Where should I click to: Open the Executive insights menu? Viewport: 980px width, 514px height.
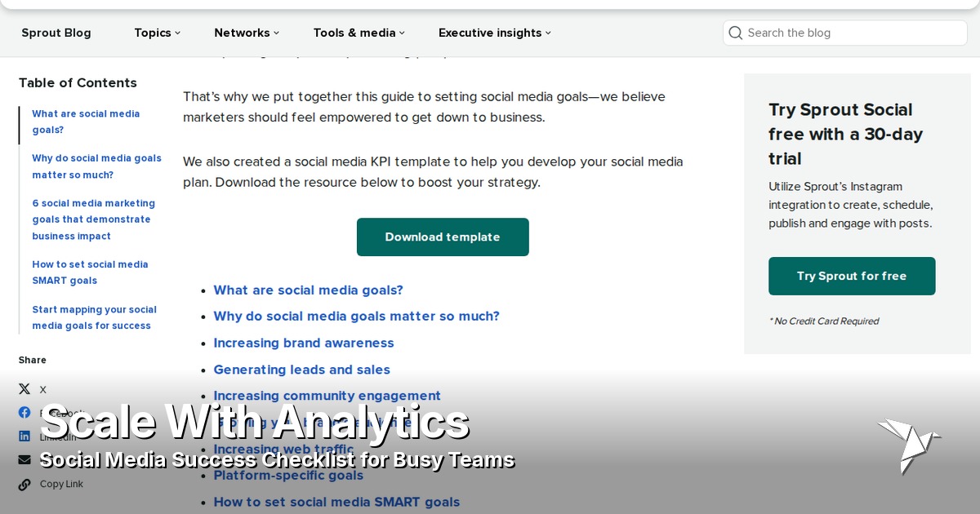tap(495, 33)
